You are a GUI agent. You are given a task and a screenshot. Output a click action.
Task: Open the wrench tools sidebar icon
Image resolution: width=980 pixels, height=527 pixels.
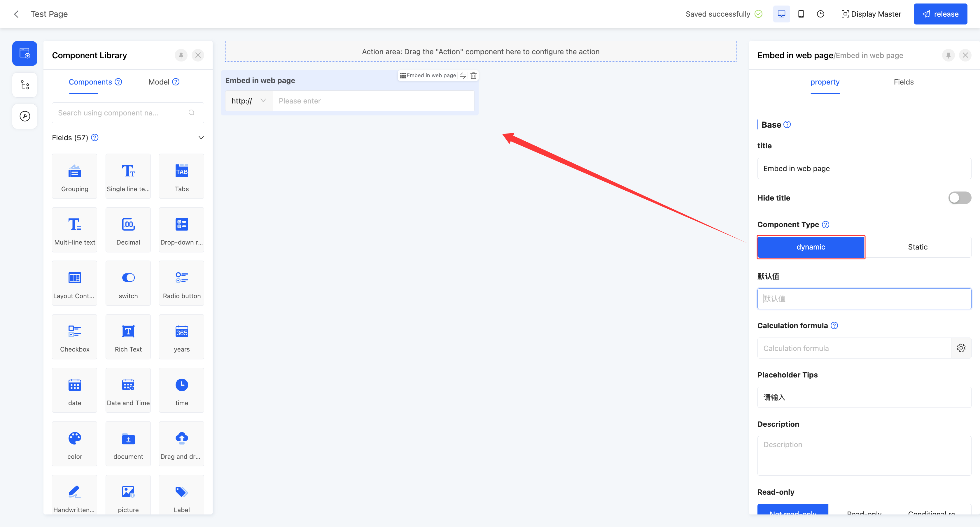25,116
